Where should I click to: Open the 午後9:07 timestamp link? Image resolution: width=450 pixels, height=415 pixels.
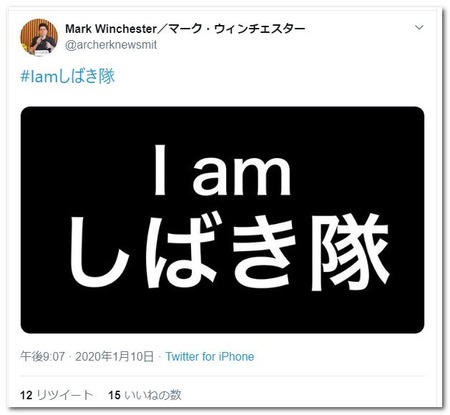(42, 356)
